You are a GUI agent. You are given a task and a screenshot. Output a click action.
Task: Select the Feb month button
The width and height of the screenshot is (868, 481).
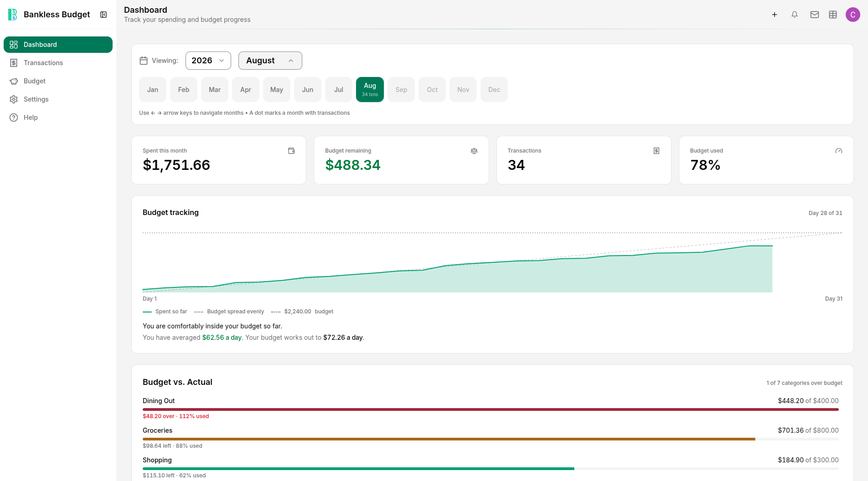point(184,90)
